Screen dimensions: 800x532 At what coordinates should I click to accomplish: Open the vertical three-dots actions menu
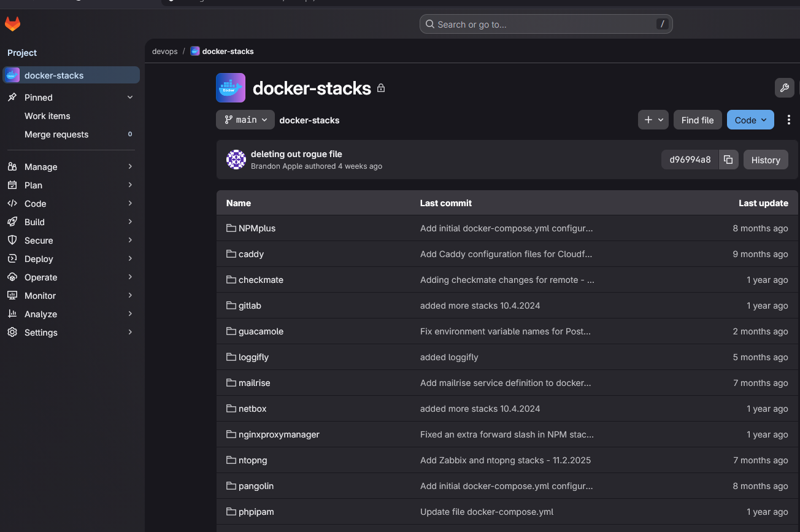(789, 120)
